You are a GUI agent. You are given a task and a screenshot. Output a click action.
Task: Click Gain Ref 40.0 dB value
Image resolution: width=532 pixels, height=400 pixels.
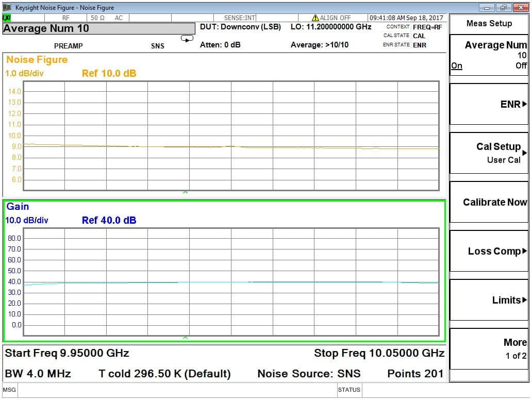pyautogui.click(x=109, y=220)
